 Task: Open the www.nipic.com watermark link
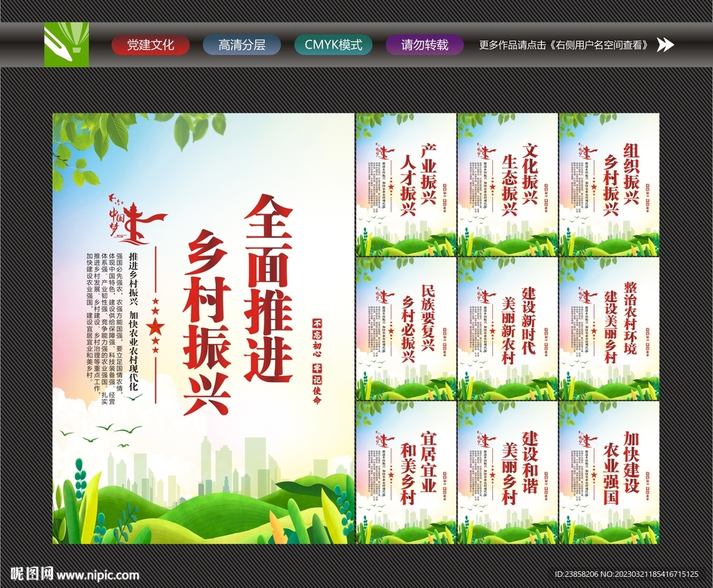click(x=98, y=575)
